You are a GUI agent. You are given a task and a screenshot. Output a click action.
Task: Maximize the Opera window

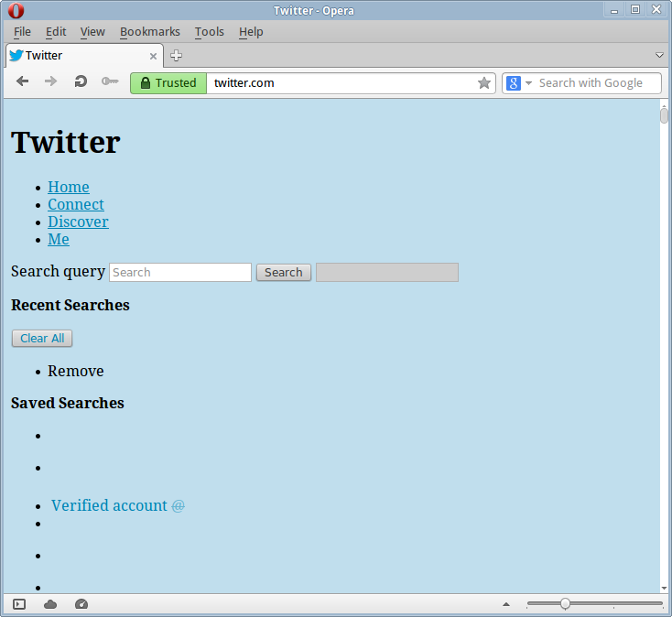tap(635, 9)
